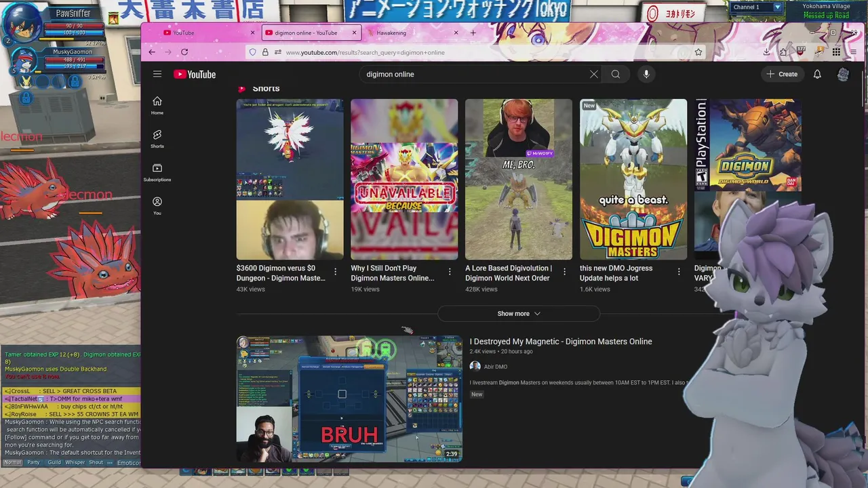This screenshot has width=868, height=488.
Task: Expand Shorts shelf with Show more
Action: coord(519,314)
